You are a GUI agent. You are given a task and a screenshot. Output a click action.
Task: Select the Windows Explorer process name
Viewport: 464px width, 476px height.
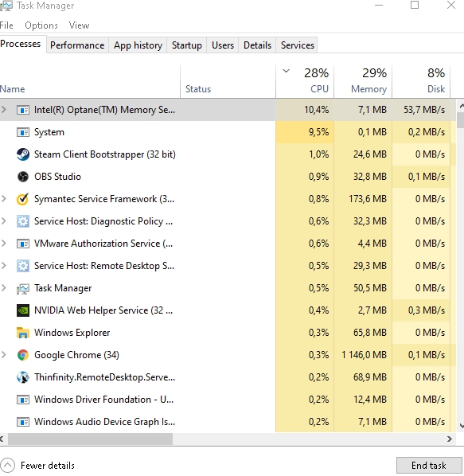click(72, 333)
